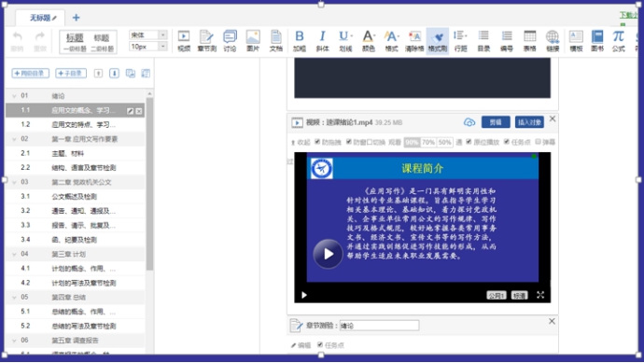Open the 宋体 font dropdown
Image resolution: width=644 pixels, height=363 pixels.
(147, 35)
